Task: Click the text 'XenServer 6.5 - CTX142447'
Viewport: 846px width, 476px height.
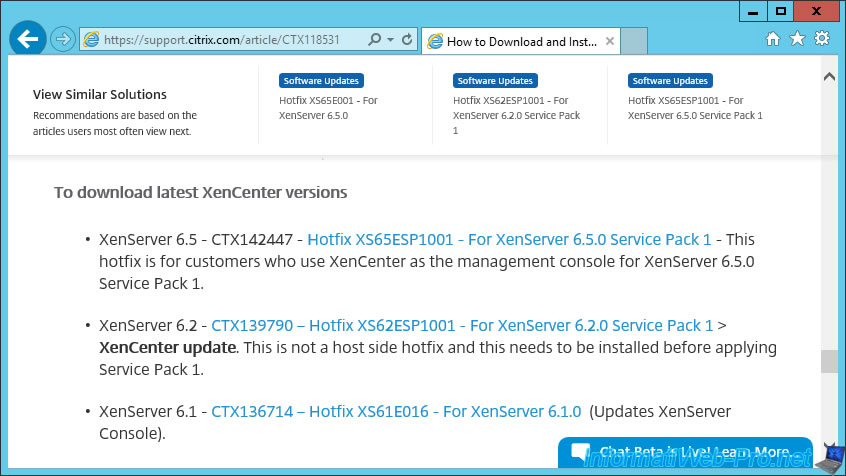Action: 196,240
